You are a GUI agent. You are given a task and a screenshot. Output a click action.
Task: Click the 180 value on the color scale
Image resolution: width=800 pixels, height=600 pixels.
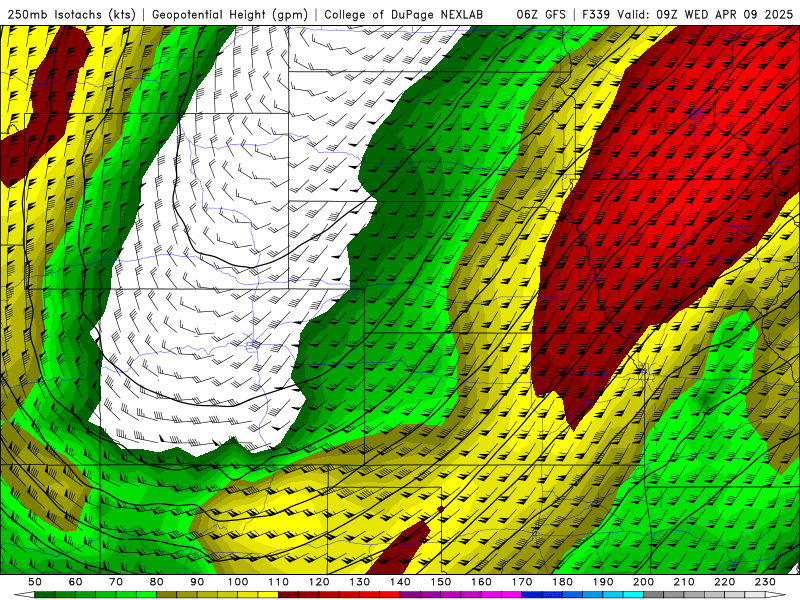562,582
